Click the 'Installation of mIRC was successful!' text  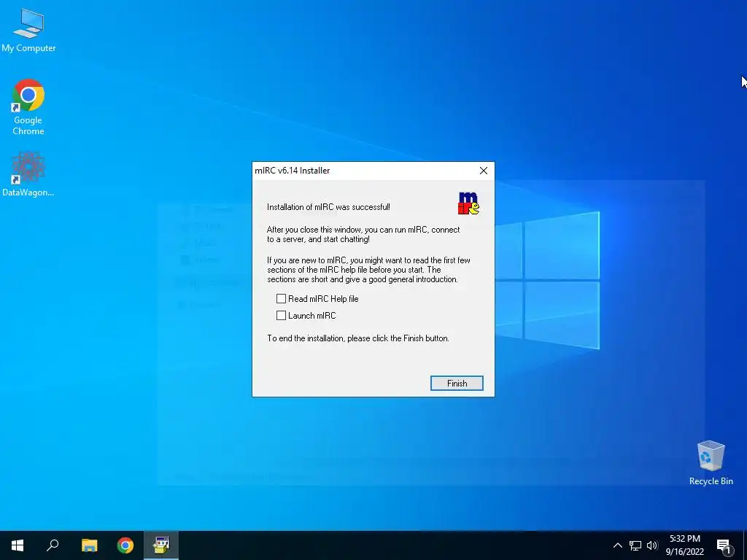[328, 207]
